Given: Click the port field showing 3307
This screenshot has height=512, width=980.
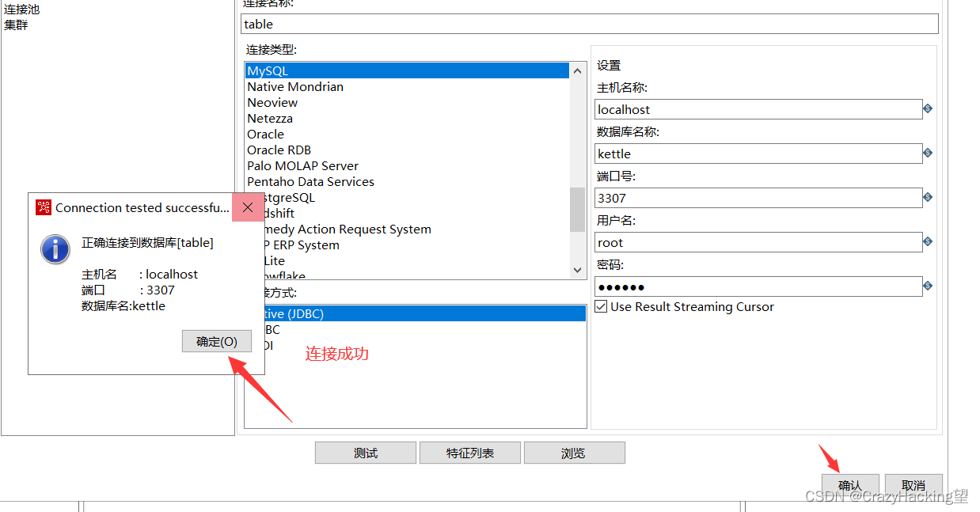Looking at the screenshot, I should pyautogui.click(x=758, y=198).
